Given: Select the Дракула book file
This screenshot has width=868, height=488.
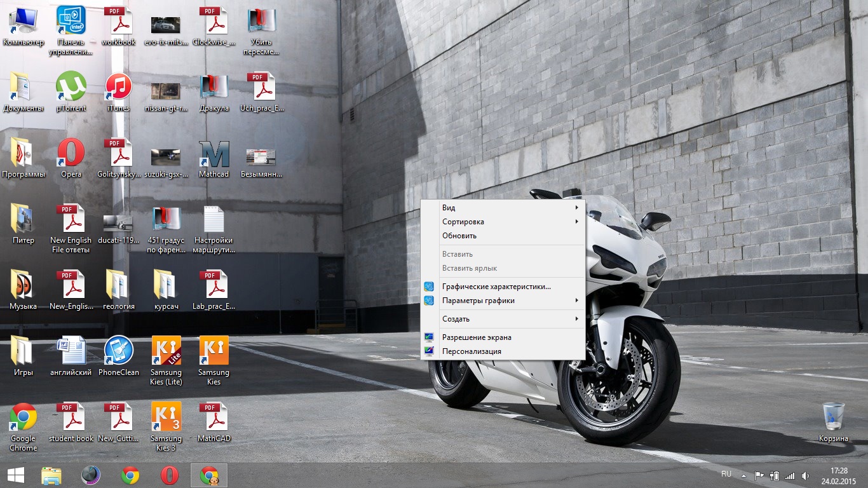Looking at the screenshot, I should click(214, 93).
